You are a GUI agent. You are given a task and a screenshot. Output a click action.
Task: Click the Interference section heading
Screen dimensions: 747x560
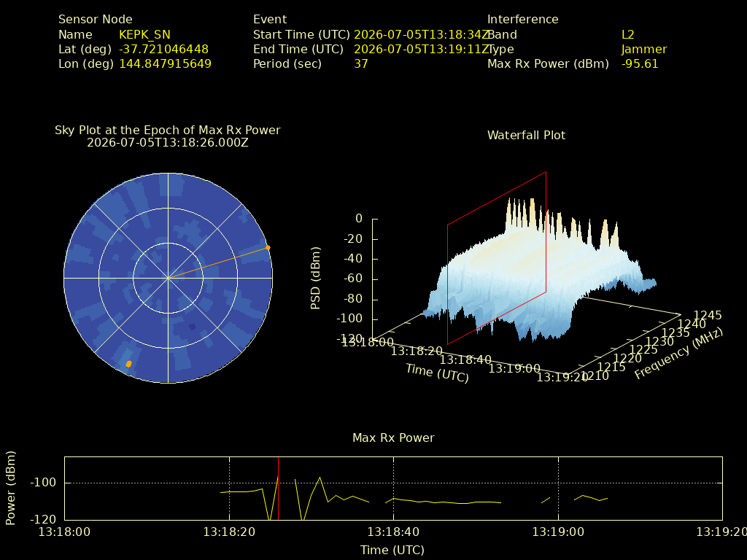click(x=522, y=20)
